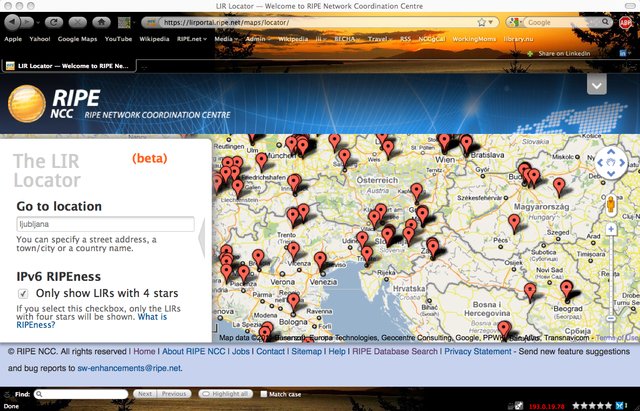Image resolution: width=640 pixels, height=411 pixels.
Task: Click the hand icon in pan control
Action: pyautogui.click(x=611, y=163)
